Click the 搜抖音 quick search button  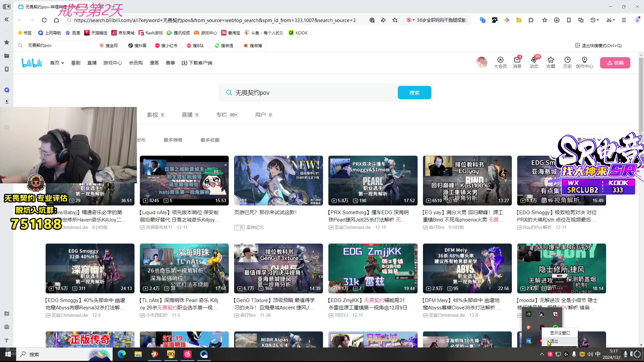click(x=138, y=46)
